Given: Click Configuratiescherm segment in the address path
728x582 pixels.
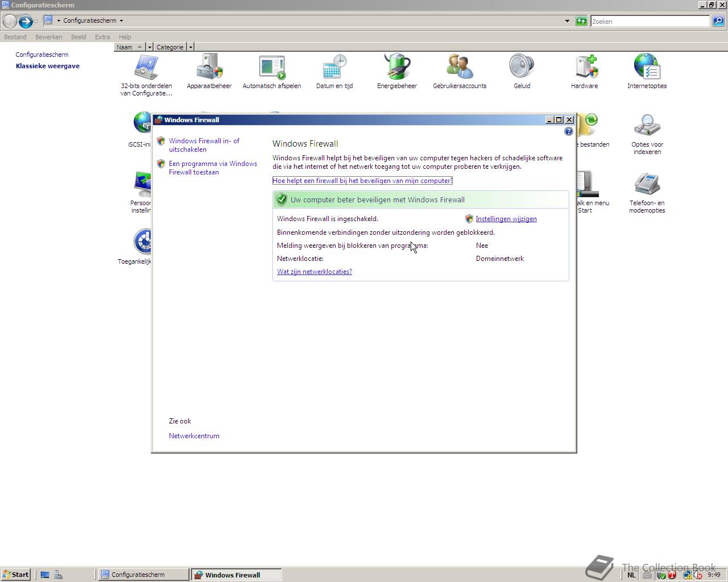Looking at the screenshot, I should coord(90,20).
